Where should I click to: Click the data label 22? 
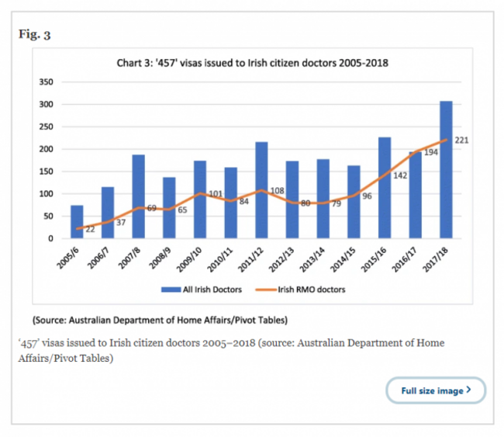click(90, 229)
